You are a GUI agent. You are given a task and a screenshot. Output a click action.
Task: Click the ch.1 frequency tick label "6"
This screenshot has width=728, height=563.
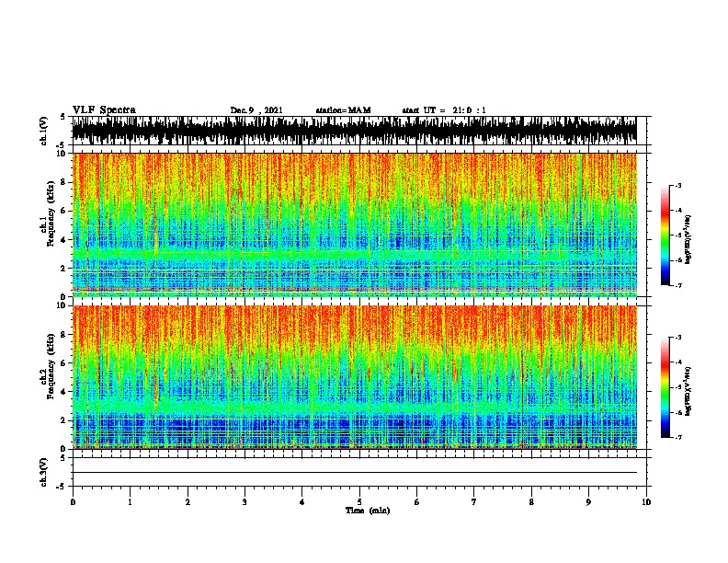(x=64, y=212)
